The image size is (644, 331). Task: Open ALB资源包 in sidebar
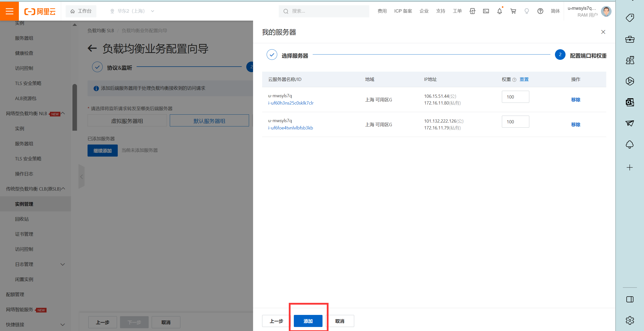[x=26, y=98]
